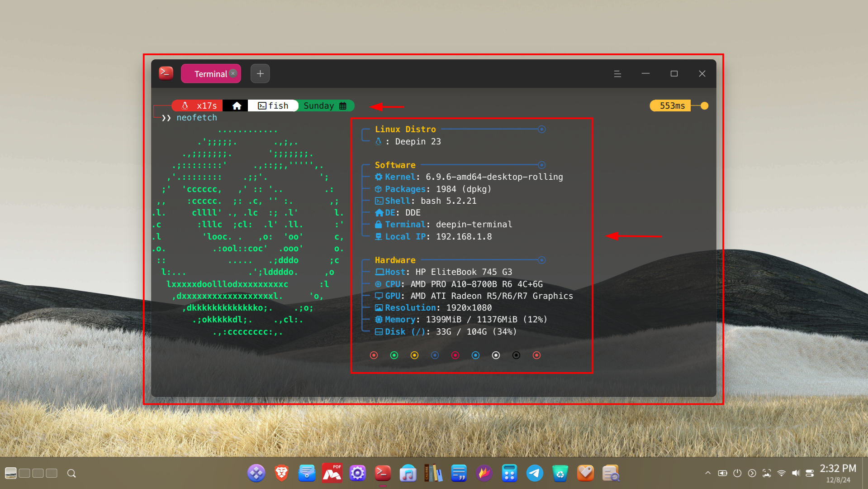Open the dock search magnifier
Image resolution: width=868 pixels, height=489 pixels.
point(71,473)
